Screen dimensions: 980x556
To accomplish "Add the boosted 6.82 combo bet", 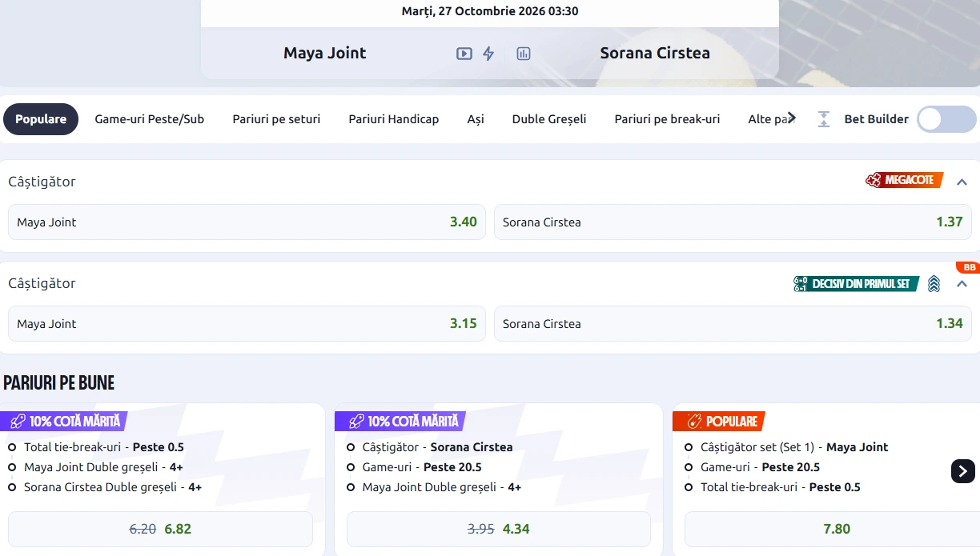I will (x=160, y=529).
